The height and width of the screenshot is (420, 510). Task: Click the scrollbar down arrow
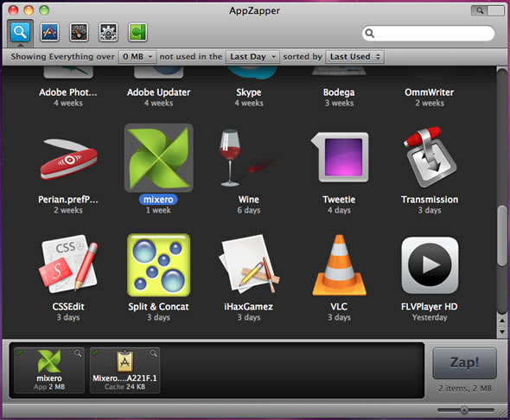[502, 332]
